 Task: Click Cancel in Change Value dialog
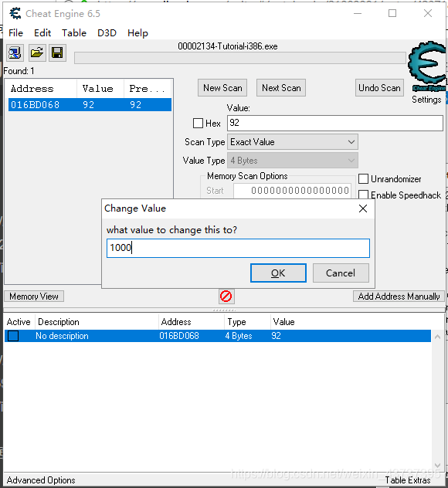coord(341,273)
